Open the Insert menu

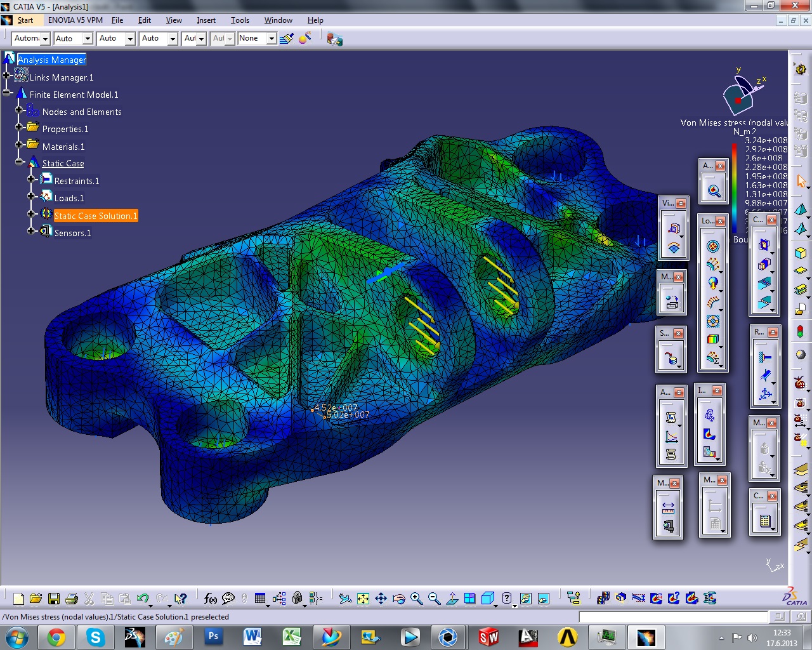click(x=206, y=20)
